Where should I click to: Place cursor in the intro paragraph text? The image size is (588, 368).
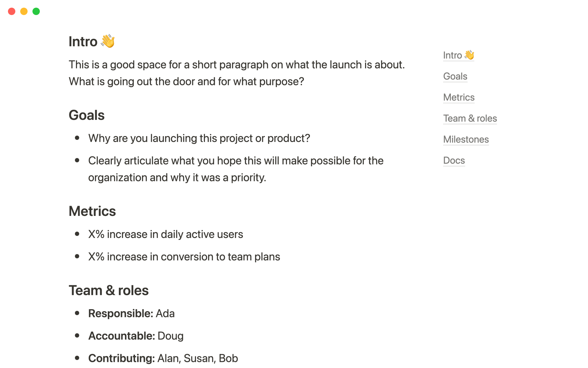point(237,73)
